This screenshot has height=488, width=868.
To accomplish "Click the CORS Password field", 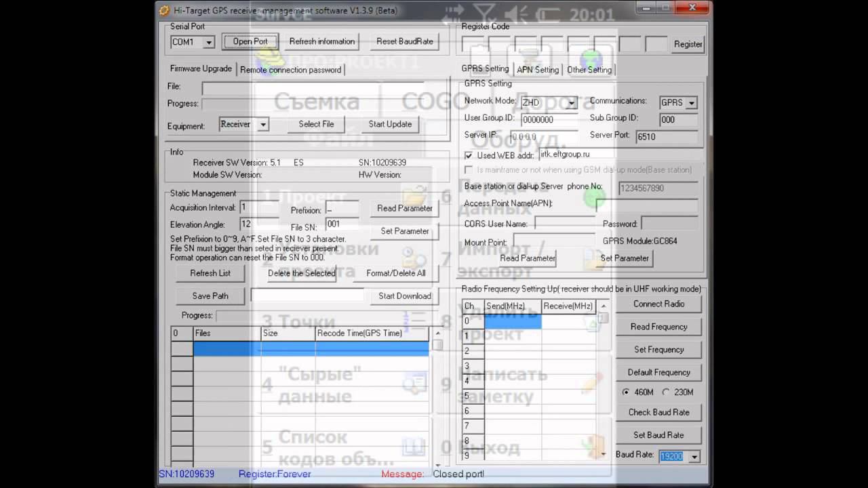I will (x=669, y=223).
